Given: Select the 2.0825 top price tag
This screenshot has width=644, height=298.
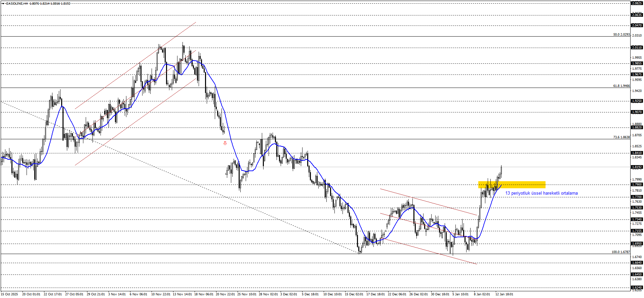Looking at the screenshot, I should 637,3.
